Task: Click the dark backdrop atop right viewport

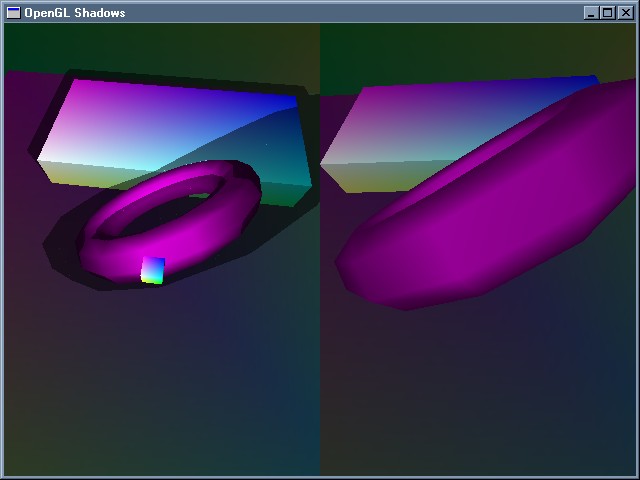Action: coord(480,50)
